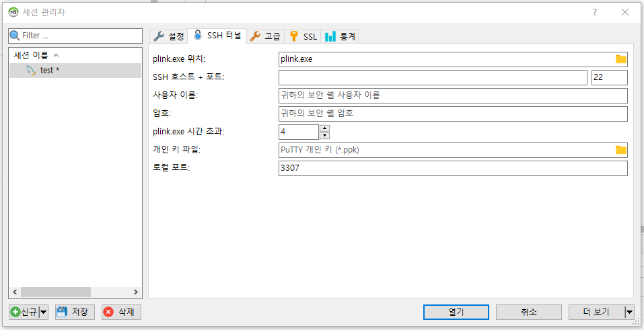The image size is (644, 330).
Task: Click the test session icon
Action: click(31, 71)
